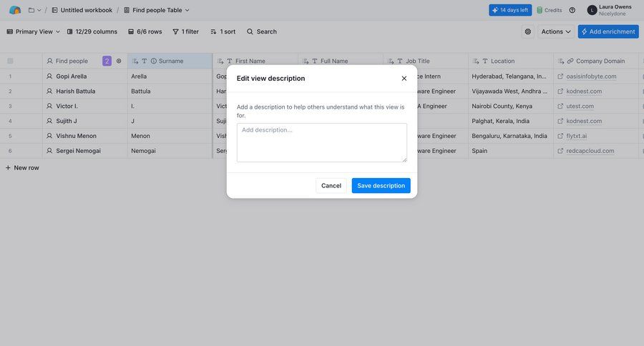Toggle the select-all rows checkbox
Image resolution: width=644 pixels, height=346 pixels.
tap(10, 61)
